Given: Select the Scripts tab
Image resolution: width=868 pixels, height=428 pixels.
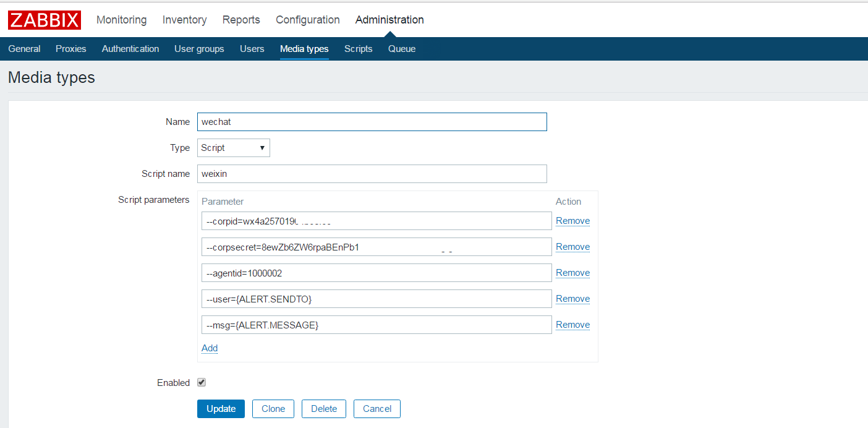Looking at the screenshot, I should point(358,49).
